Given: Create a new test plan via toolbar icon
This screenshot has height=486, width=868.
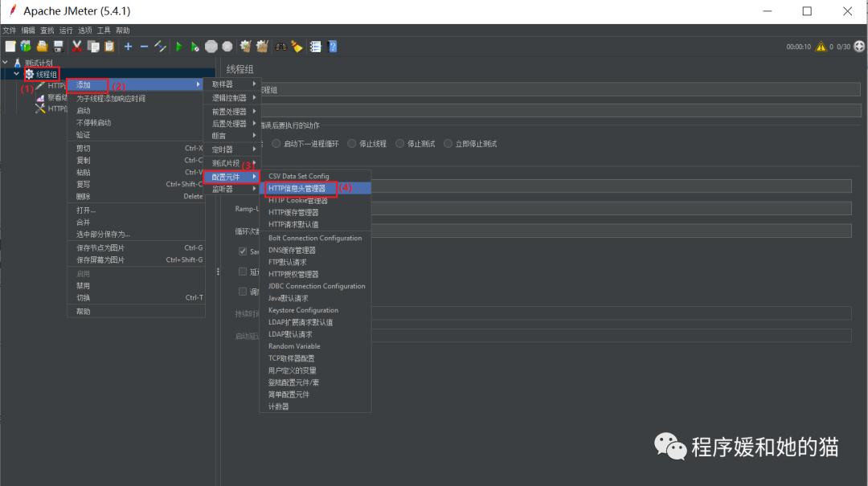Looking at the screenshot, I should [10, 47].
